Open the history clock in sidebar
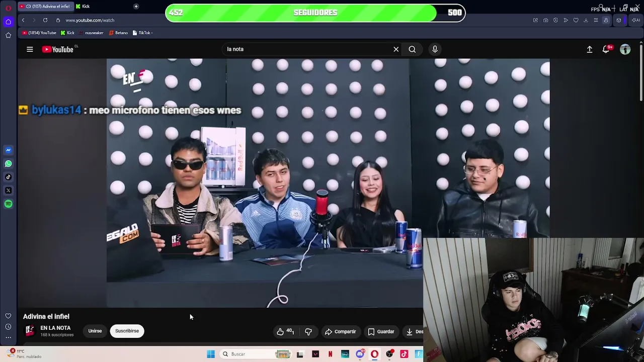The width and height of the screenshot is (644, 362). click(8, 327)
